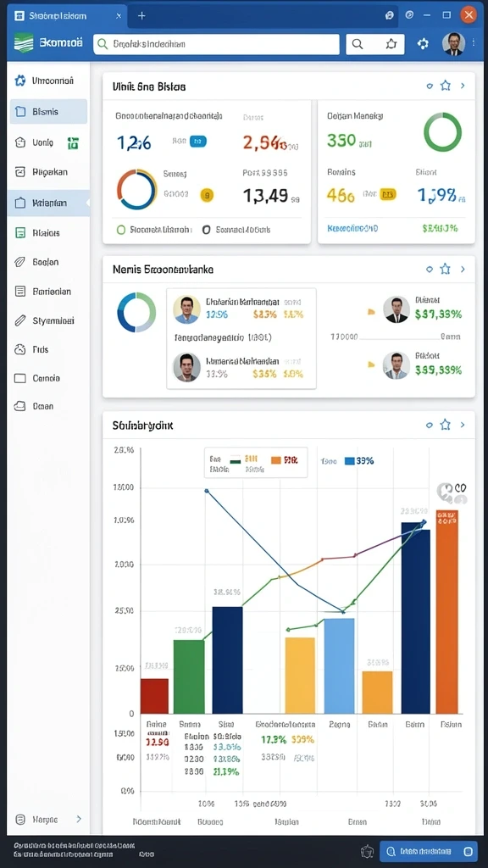Click lower person avatar in bordered list box
The height and width of the screenshot is (868, 488).
pyautogui.click(x=186, y=367)
